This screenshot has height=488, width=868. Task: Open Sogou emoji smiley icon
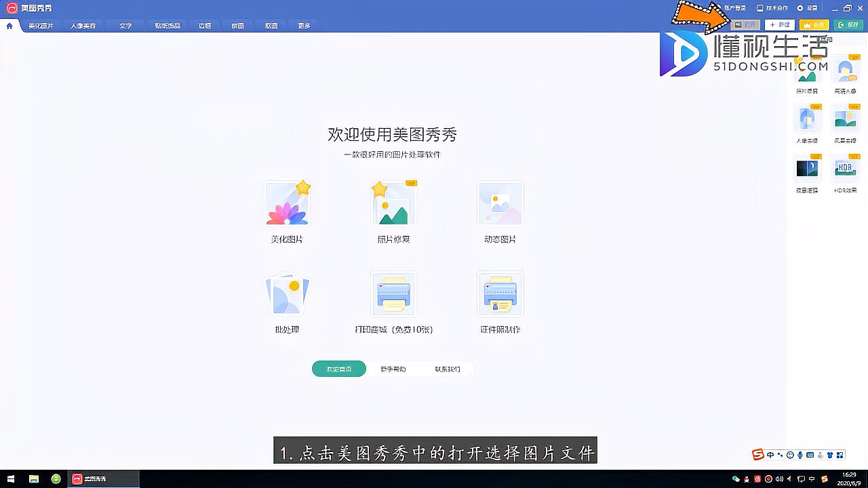tap(790, 455)
